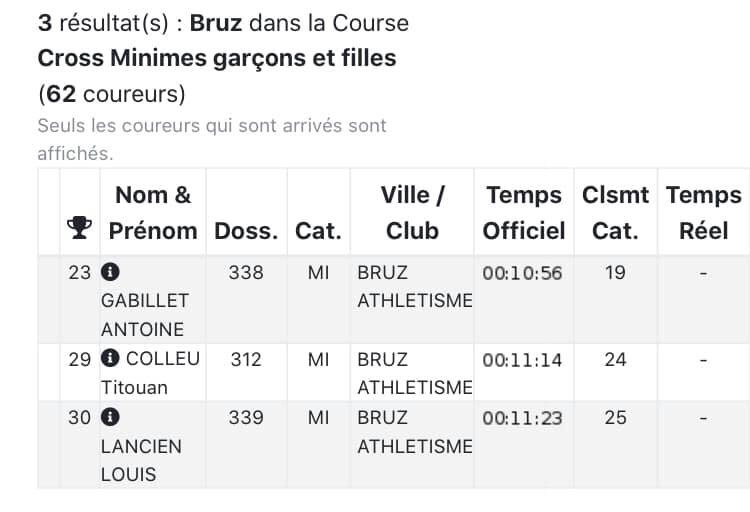This screenshot has height=512, width=750.
Task: Sort by Nom & Prénom column header
Action: [x=152, y=212]
